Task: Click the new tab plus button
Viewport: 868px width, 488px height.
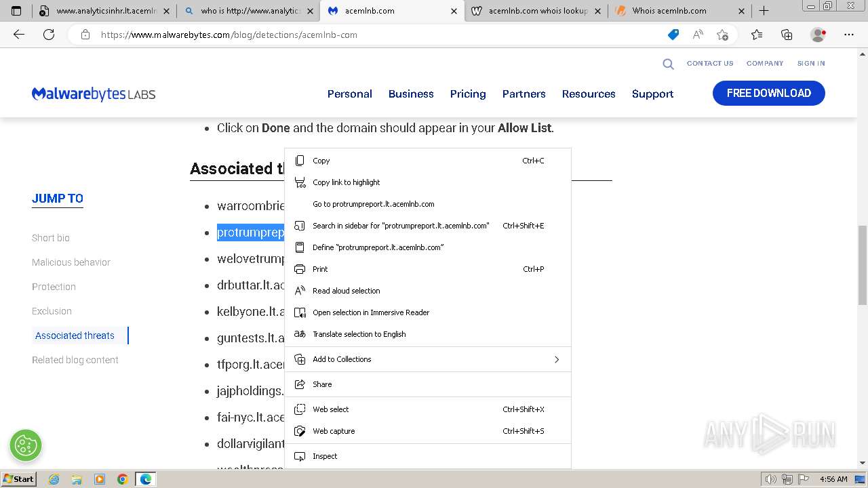Action: pos(764,11)
